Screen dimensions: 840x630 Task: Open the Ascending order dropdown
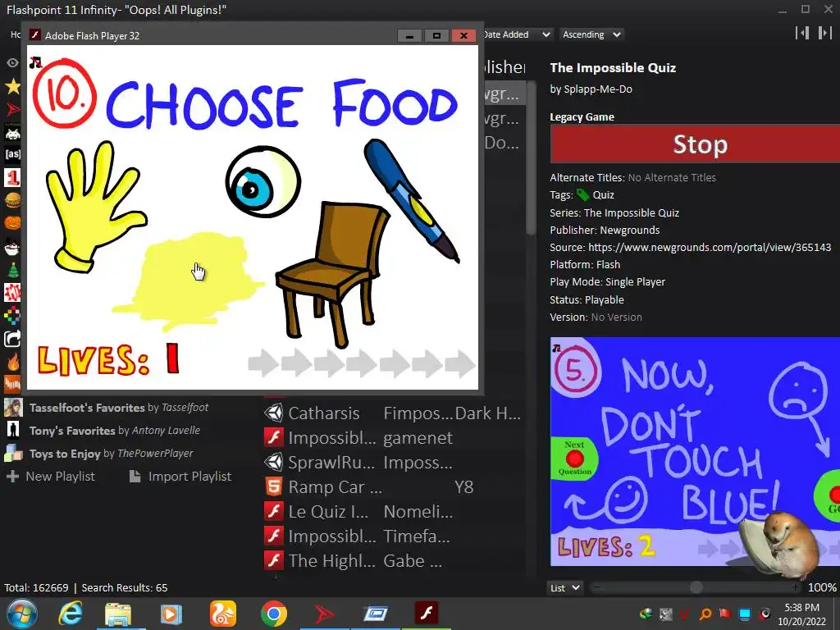(591, 34)
